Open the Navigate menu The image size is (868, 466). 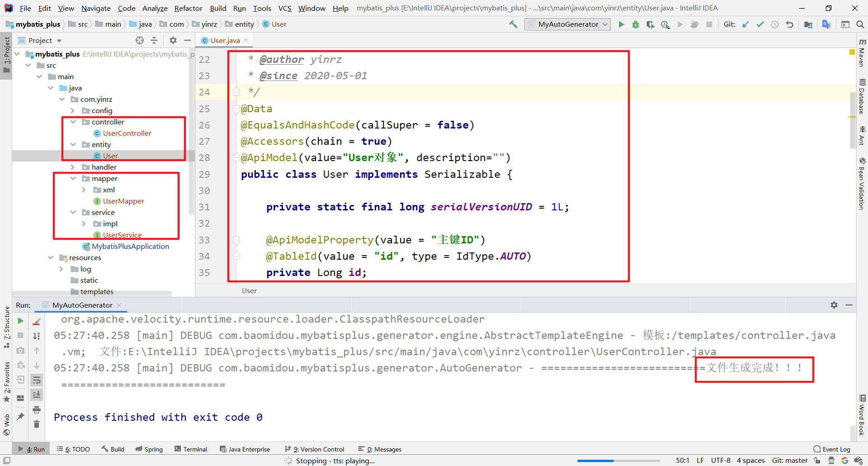(x=96, y=8)
